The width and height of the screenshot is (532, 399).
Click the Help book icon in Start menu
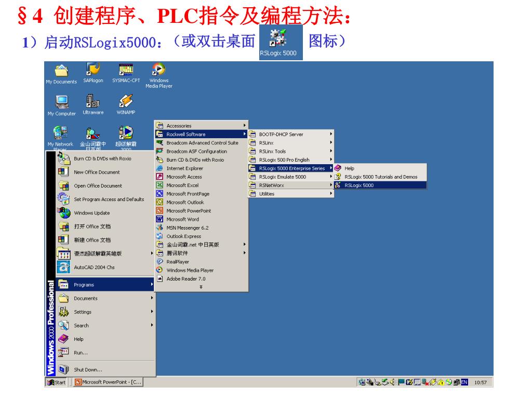63,339
